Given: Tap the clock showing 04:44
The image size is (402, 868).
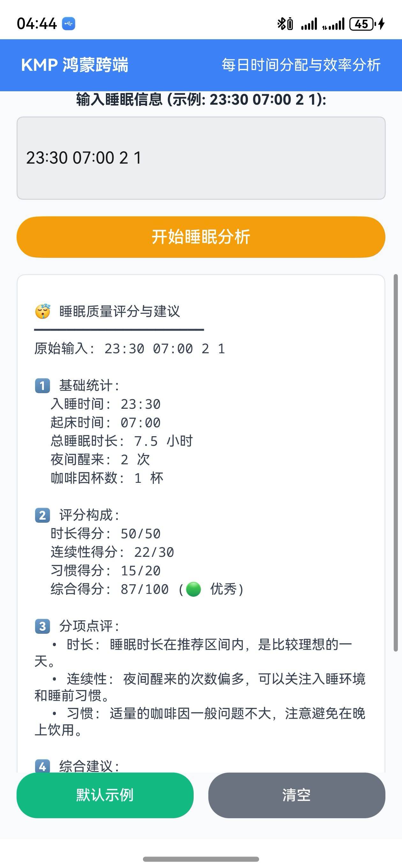Looking at the screenshot, I should tap(36, 23).
